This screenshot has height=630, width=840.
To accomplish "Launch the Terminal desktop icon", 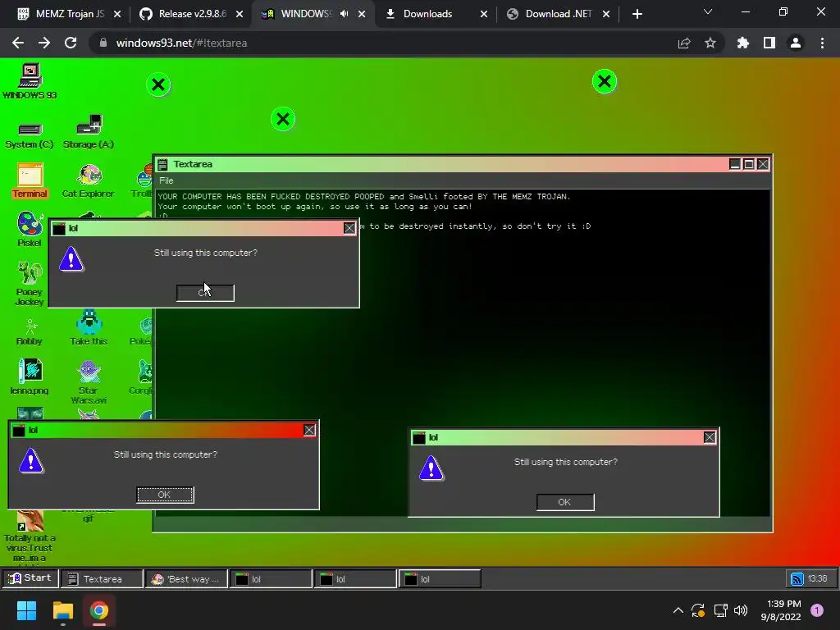I will pyautogui.click(x=30, y=181).
